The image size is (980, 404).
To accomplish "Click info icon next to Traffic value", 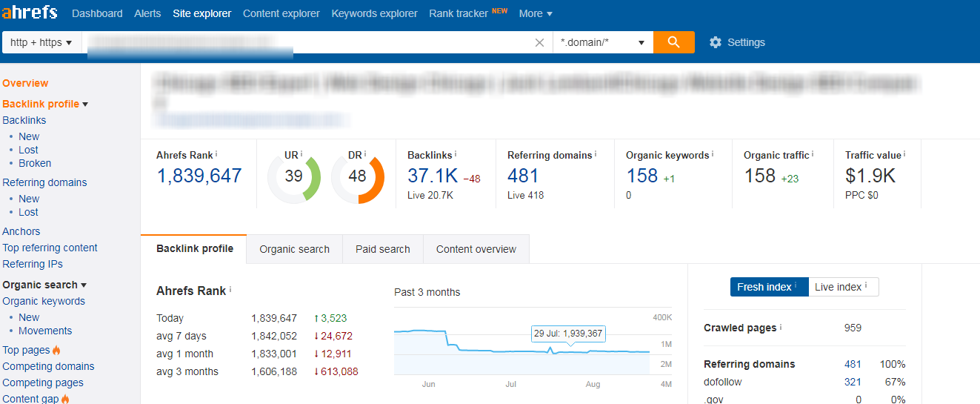I will [x=904, y=153].
